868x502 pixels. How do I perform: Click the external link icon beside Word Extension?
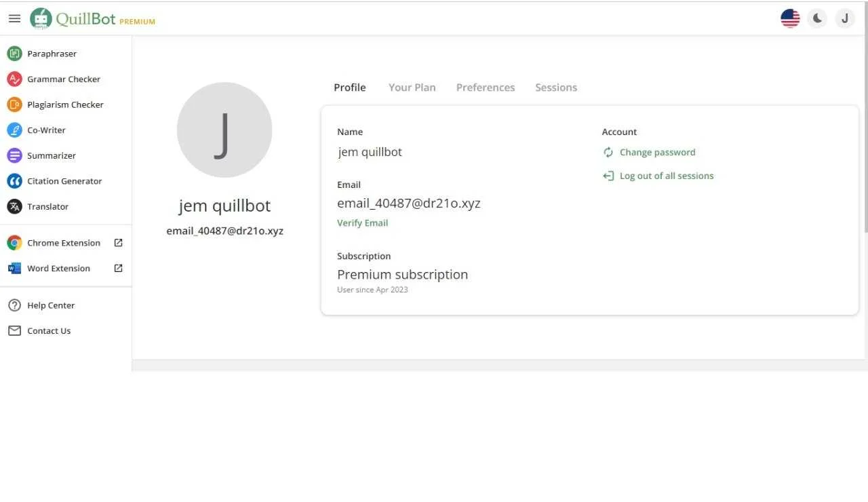[x=118, y=268]
